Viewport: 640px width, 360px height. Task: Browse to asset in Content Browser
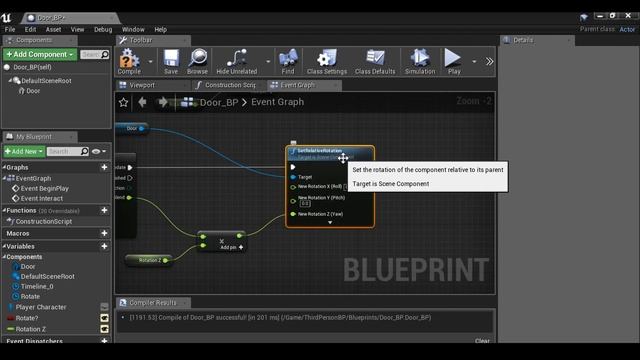tap(198, 62)
